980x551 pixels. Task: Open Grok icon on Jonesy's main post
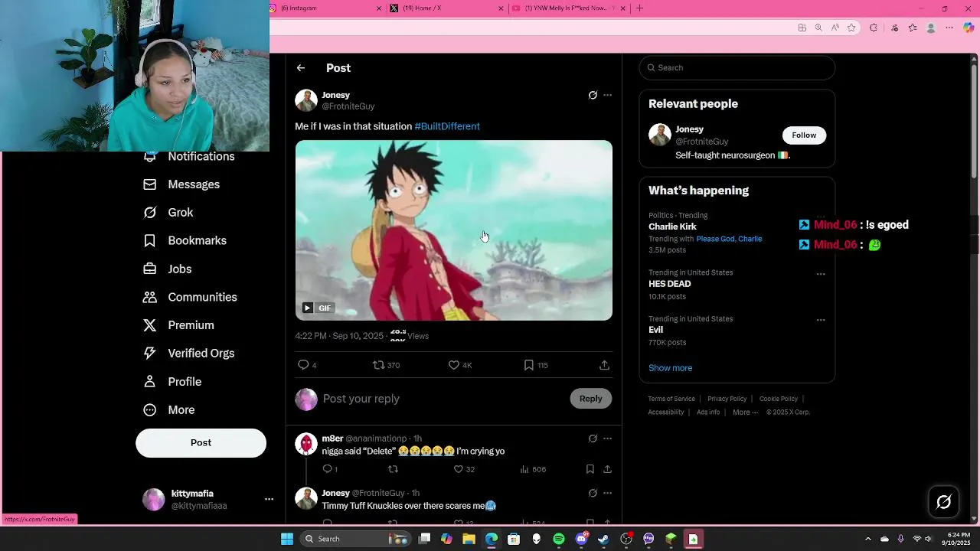click(593, 96)
